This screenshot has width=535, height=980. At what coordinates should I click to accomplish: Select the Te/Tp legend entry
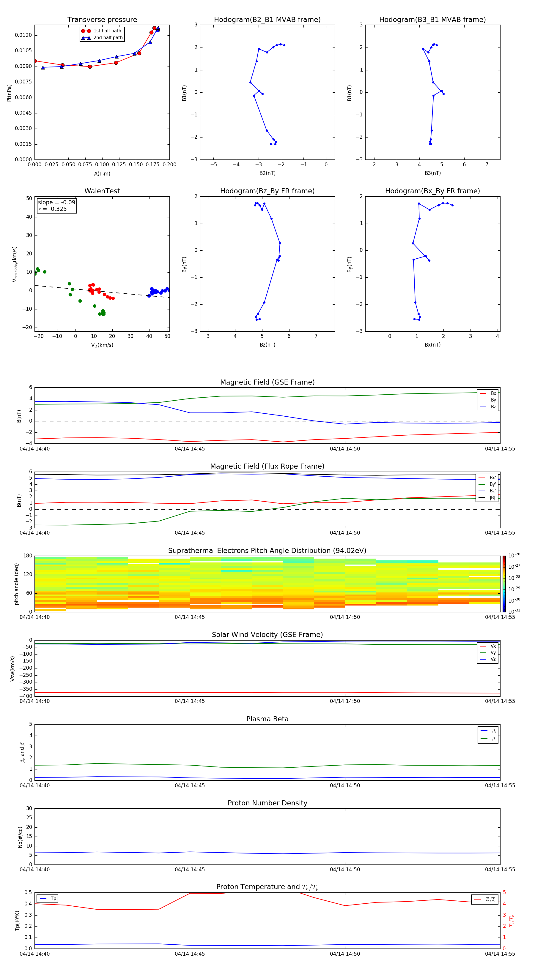point(485,899)
